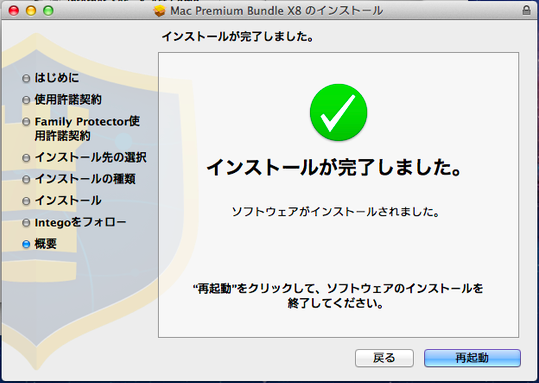
Task: Click the lock icon in title bar
Action: (x=526, y=10)
